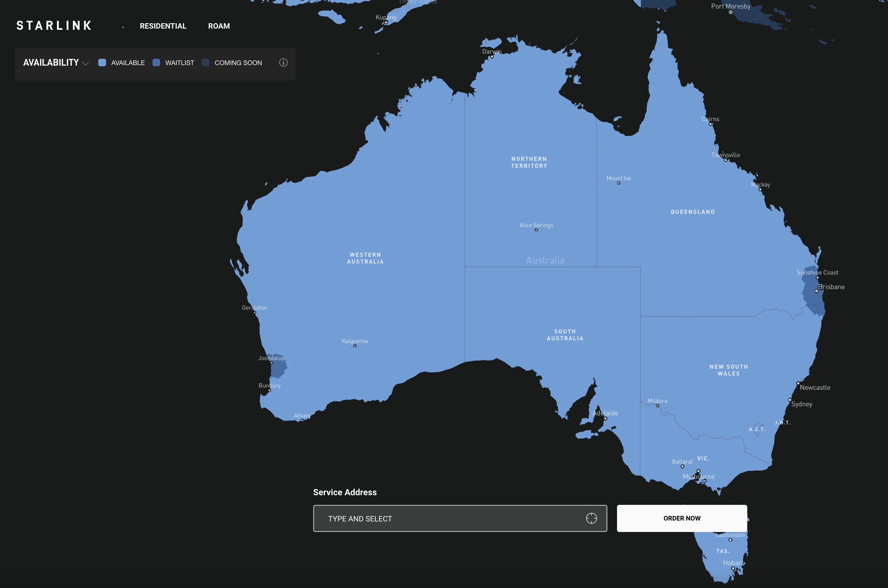Focus the Service Address input field
The width and height of the screenshot is (888, 588).
(x=450, y=518)
